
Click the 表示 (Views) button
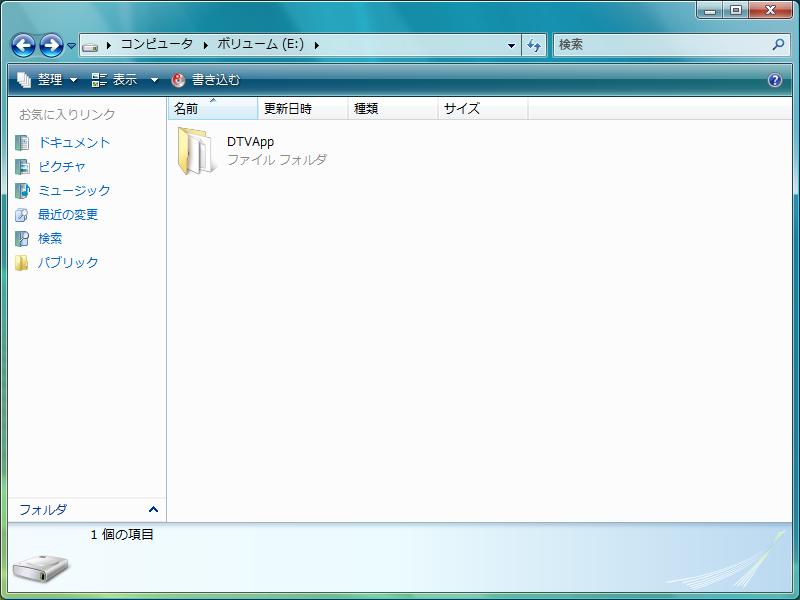(x=115, y=80)
